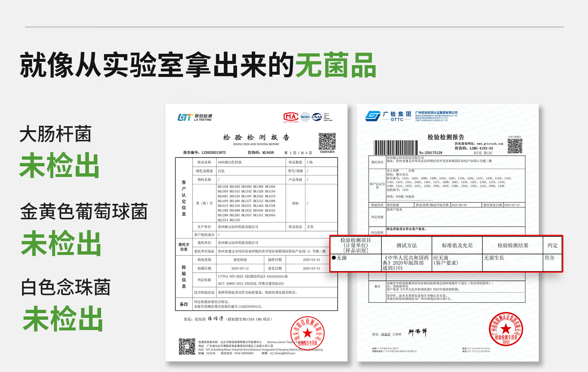Open the QR code on the GTTC report
This screenshot has height=372, width=588.
pos(515,146)
